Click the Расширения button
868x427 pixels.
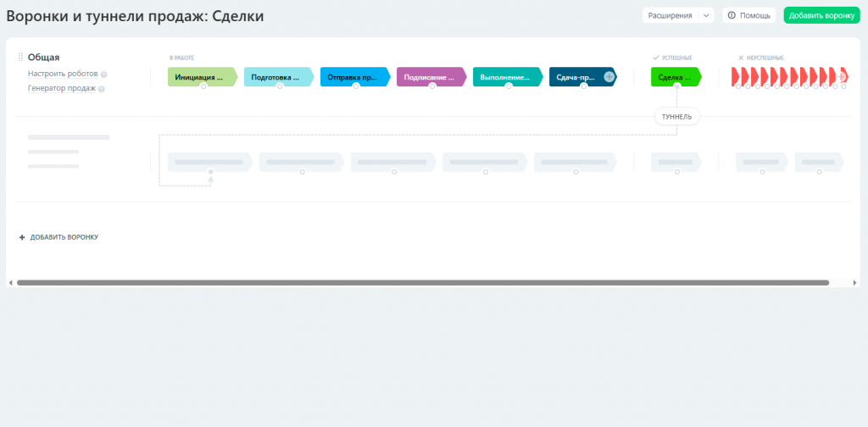click(671, 15)
